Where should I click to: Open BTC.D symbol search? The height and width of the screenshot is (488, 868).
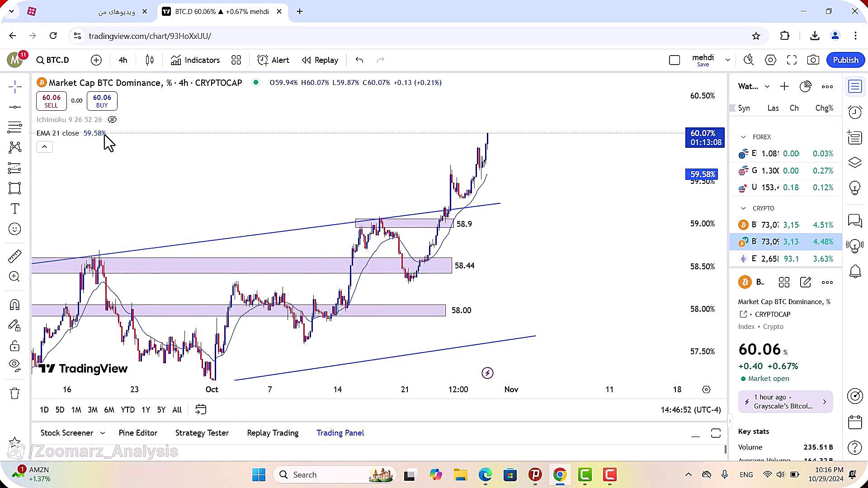coord(53,60)
